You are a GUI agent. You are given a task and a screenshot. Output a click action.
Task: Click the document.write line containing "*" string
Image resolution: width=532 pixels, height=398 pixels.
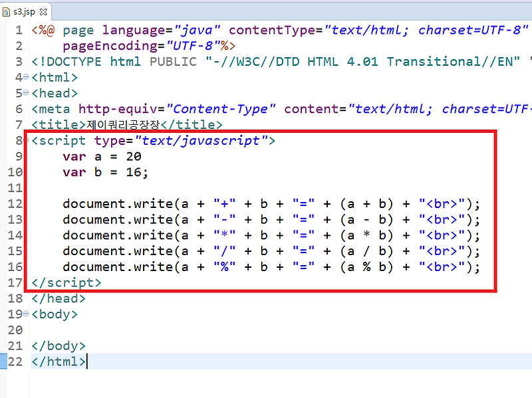pos(271,235)
